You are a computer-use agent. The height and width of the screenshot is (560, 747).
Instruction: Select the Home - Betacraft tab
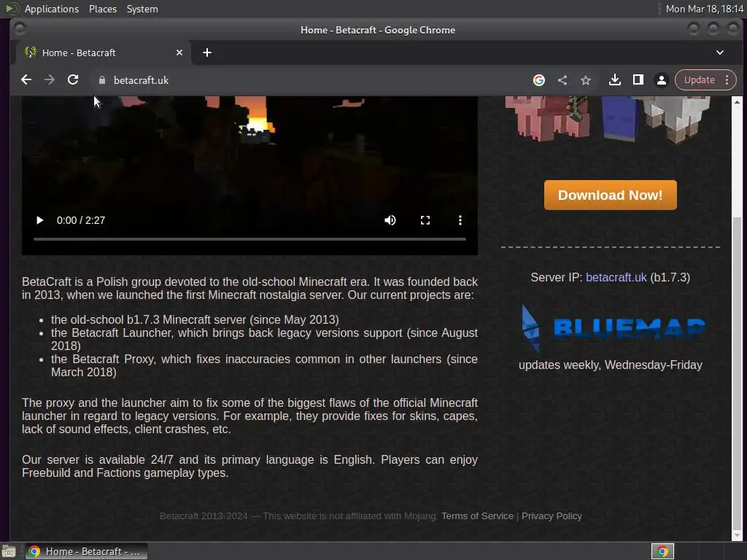[104, 52]
